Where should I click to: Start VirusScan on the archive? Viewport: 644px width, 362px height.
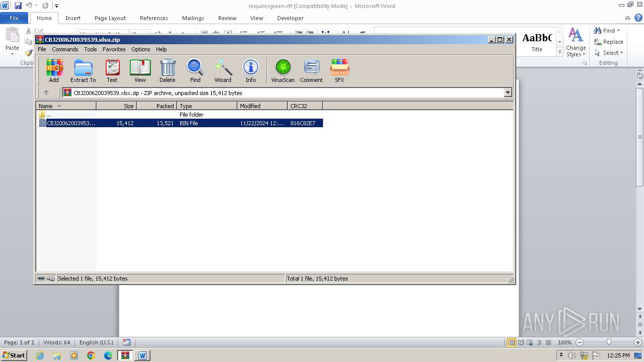tap(283, 71)
